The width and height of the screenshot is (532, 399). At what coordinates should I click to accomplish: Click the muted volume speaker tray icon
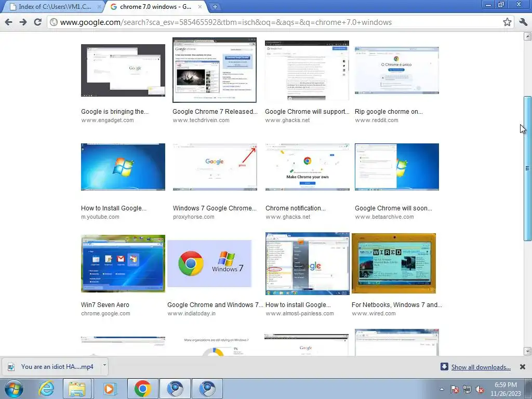pyautogui.click(x=480, y=390)
